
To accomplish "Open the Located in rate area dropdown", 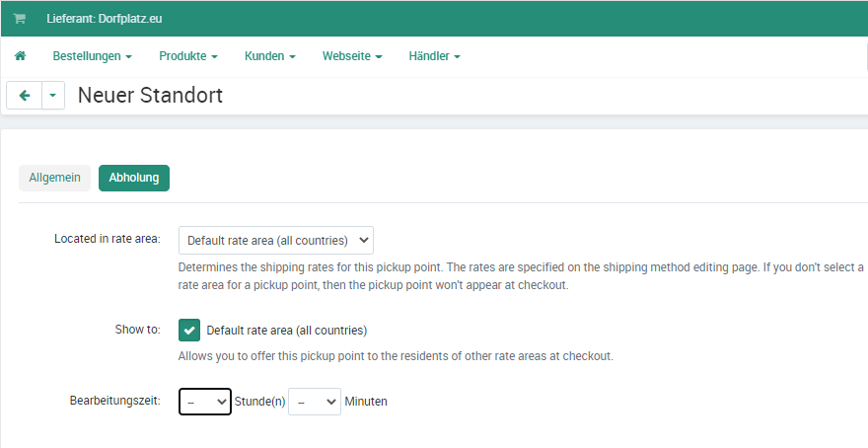I will [275, 241].
